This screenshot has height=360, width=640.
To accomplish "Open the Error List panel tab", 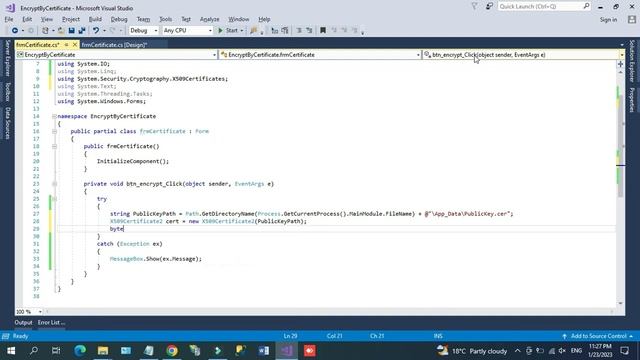I will 51,322.
